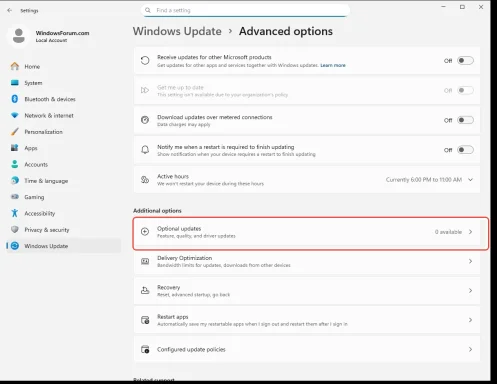The image size is (497, 384).
Task: Click the Gaming controller icon
Action: (x=15, y=197)
